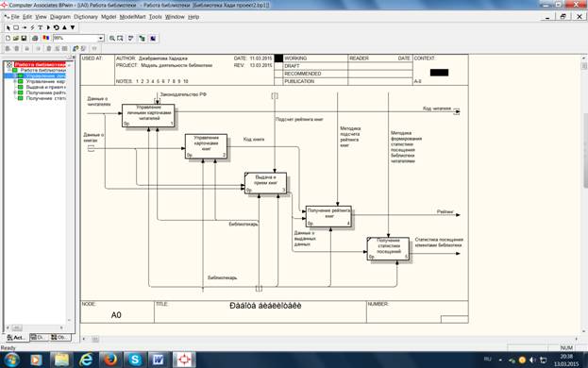Select the Pointer tool in the toolbox
This screenshot has height=368, width=588.
coord(8,27)
